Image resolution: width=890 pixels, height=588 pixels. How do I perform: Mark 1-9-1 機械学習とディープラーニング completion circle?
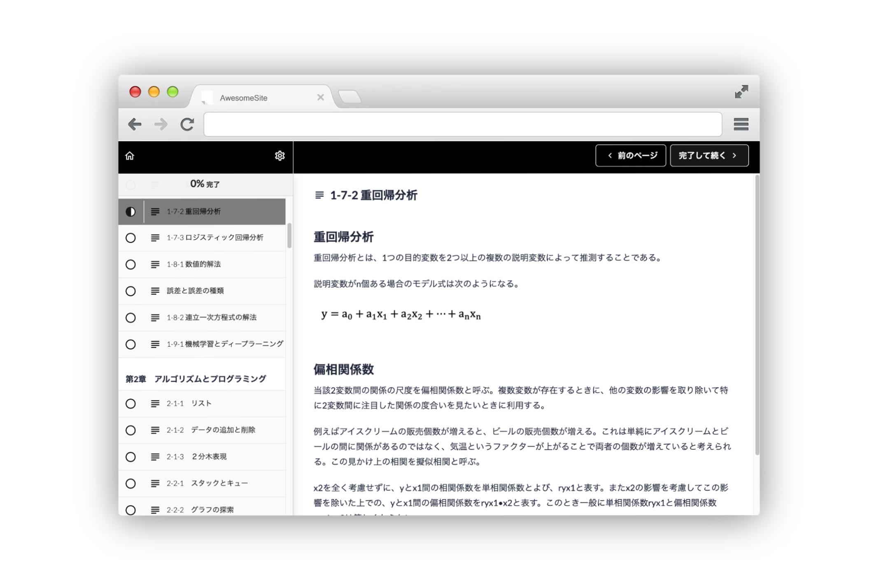point(130,344)
